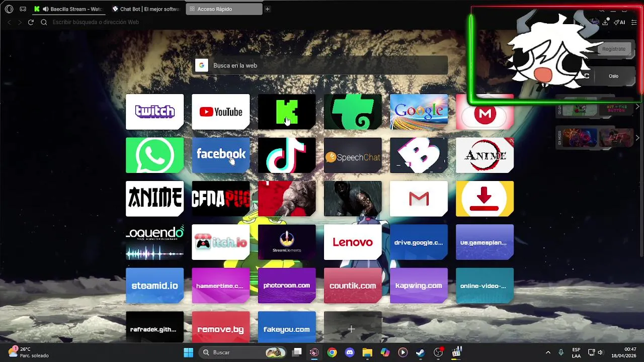Open the yellow download arrow tile

click(485, 199)
